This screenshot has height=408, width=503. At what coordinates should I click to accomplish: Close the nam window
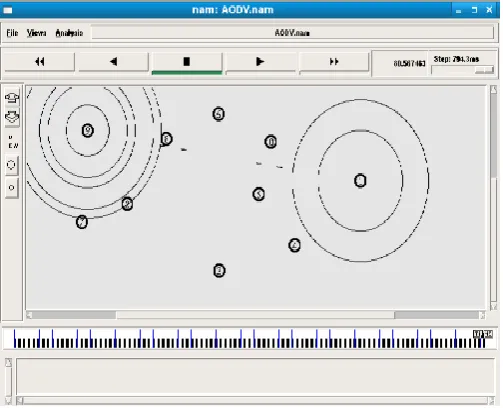[x=489, y=10]
